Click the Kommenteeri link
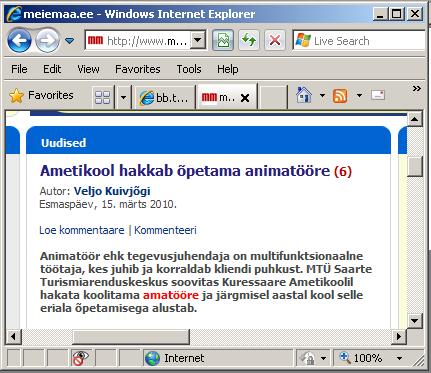Image resolution: width=431 pixels, height=373 pixels. [x=165, y=230]
